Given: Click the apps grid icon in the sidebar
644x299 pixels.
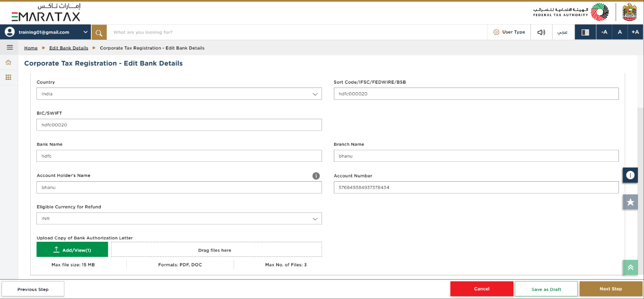Looking at the screenshot, I should coord(9,77).
